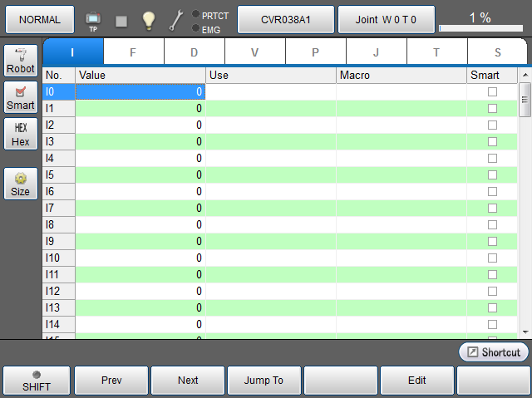The width and height of the screenshot is (532, 398).
Task: Open the Smart variable view icon
Action: 21,97
